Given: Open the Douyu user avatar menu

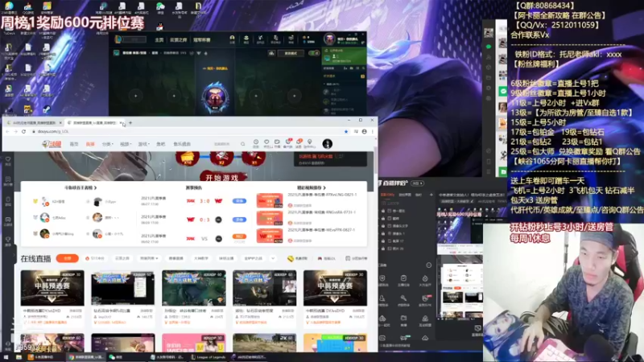Looking at the screenshot, I should coord(328,144).
